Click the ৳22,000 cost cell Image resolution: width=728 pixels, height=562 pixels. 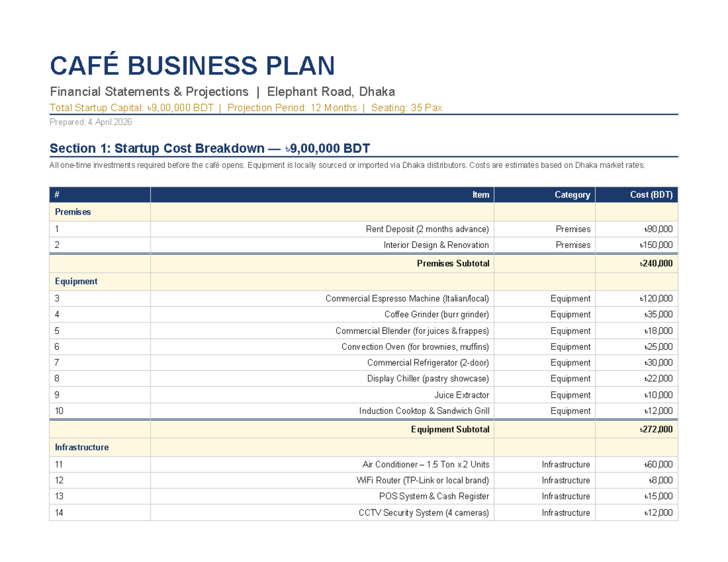coord(636,379)
